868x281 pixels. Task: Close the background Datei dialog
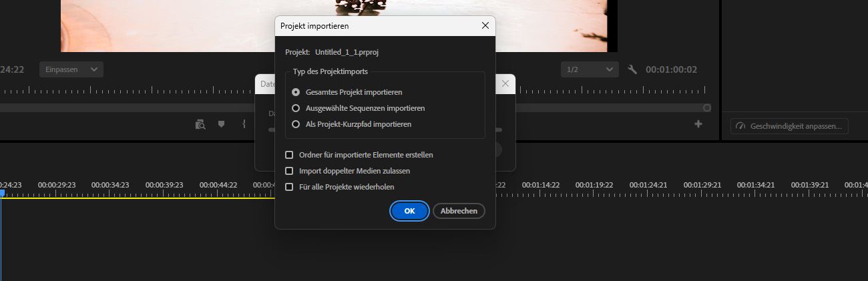(x=505, y=83)
